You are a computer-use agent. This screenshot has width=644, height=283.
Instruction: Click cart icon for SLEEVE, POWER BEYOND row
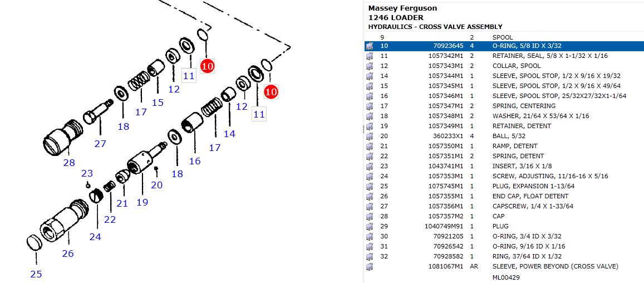pos(369,266)
